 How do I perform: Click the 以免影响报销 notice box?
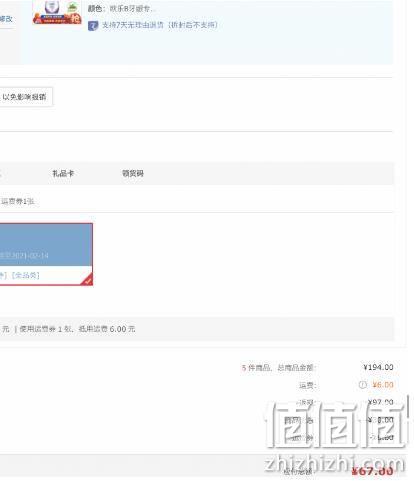26,97
